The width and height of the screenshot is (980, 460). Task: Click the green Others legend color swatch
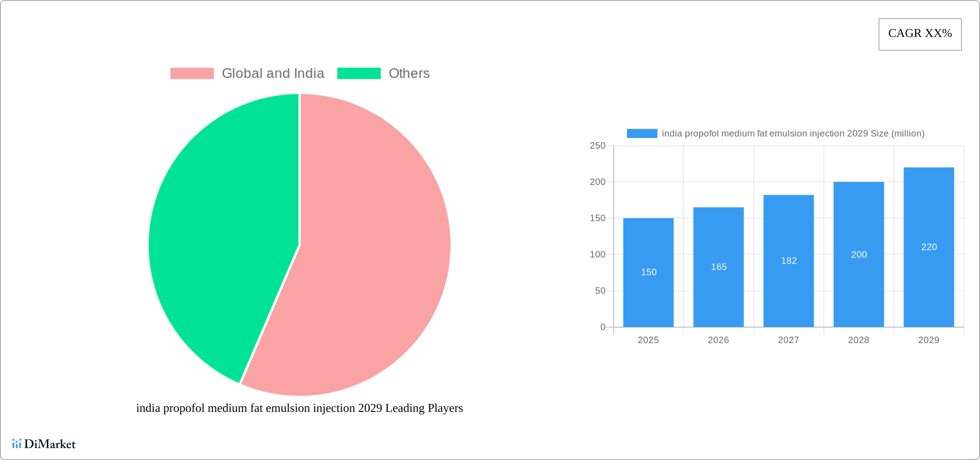pos(359,74)
